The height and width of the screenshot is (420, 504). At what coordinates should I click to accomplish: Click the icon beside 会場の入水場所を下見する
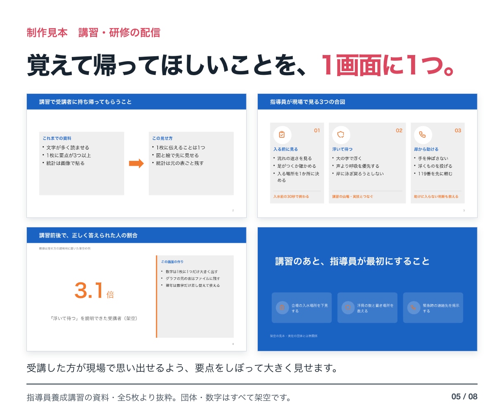[282, 308]
